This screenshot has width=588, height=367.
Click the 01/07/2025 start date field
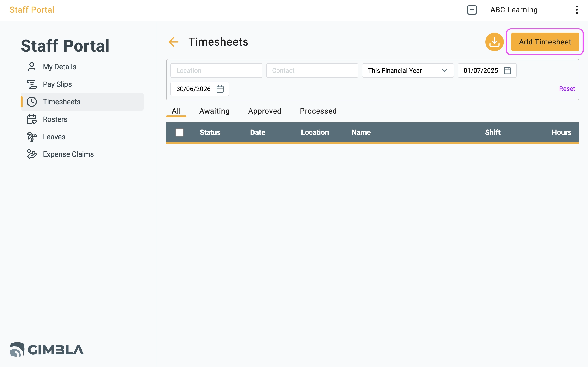(x=487, y=71)
